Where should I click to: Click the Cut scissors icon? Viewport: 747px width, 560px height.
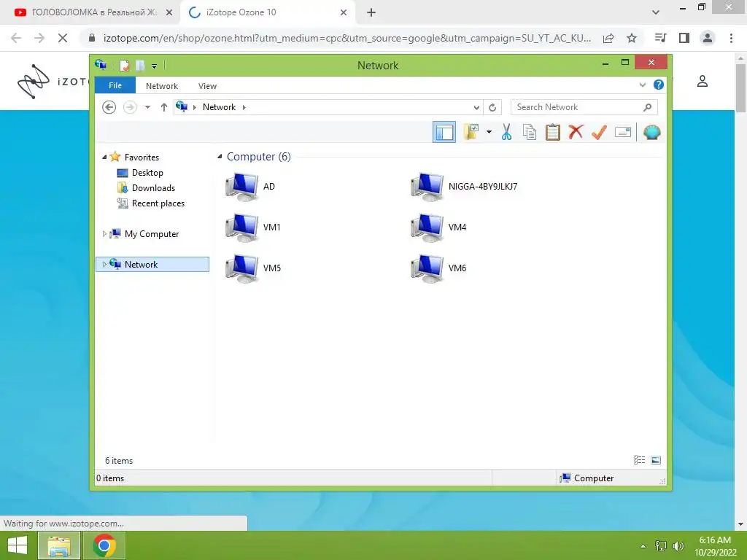click(506, 132)
